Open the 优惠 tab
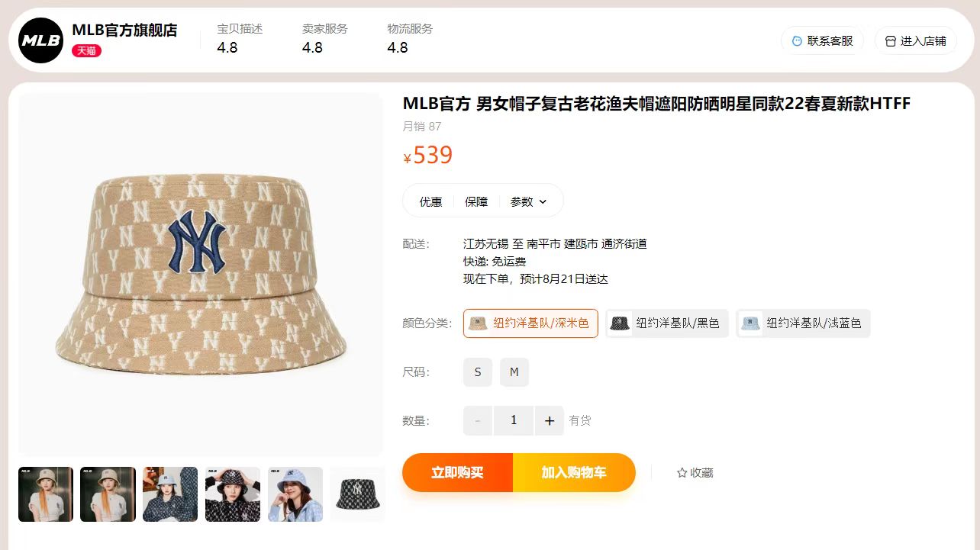 click(430, 201)
